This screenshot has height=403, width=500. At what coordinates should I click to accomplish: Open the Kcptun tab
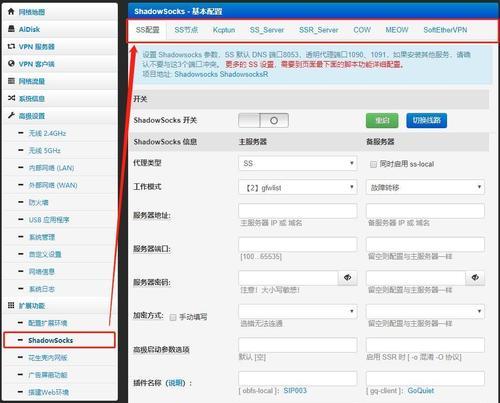(x=224, y=30)
